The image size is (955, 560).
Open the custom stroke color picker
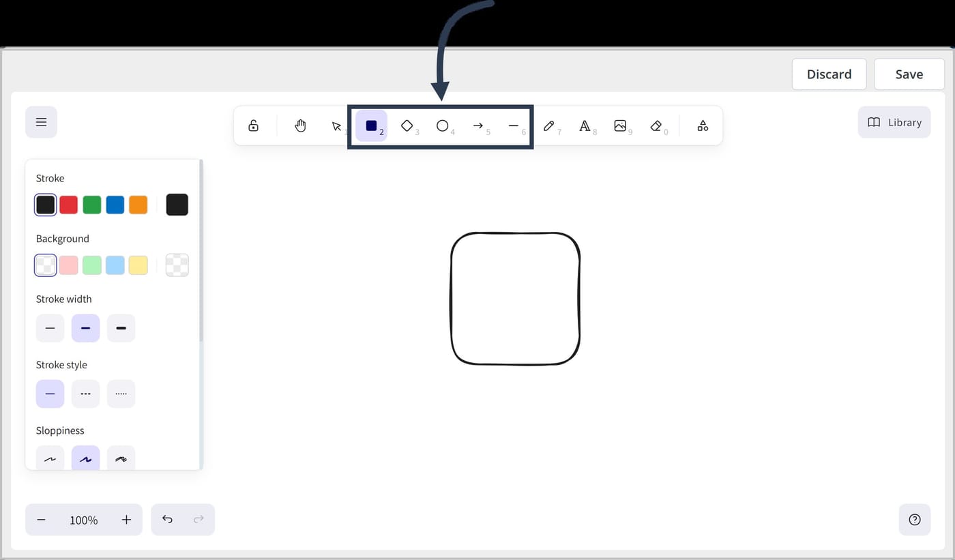(x=177, y=205)
